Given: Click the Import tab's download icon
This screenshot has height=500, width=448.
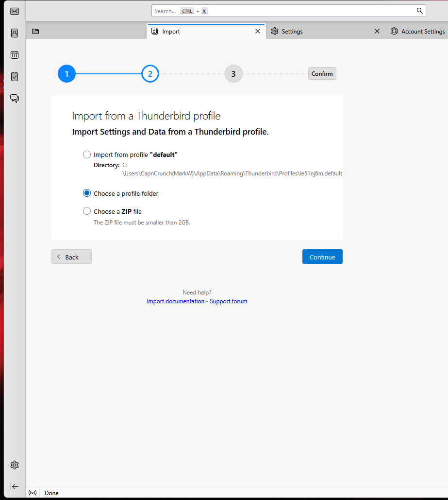Looking at the screenshot, I should (154, 31).
